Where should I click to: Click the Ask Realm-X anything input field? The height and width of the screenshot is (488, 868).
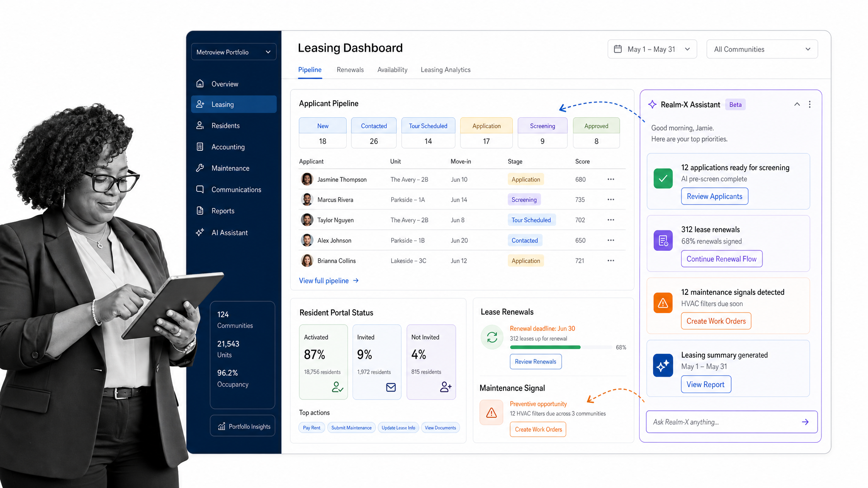tap(732, 422)
